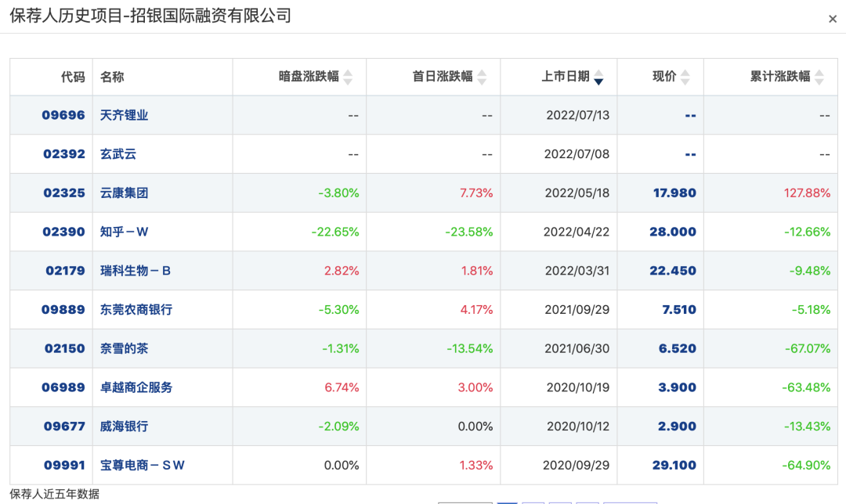
Task: Select first-day change -23.58%
Action: [469, 232]
